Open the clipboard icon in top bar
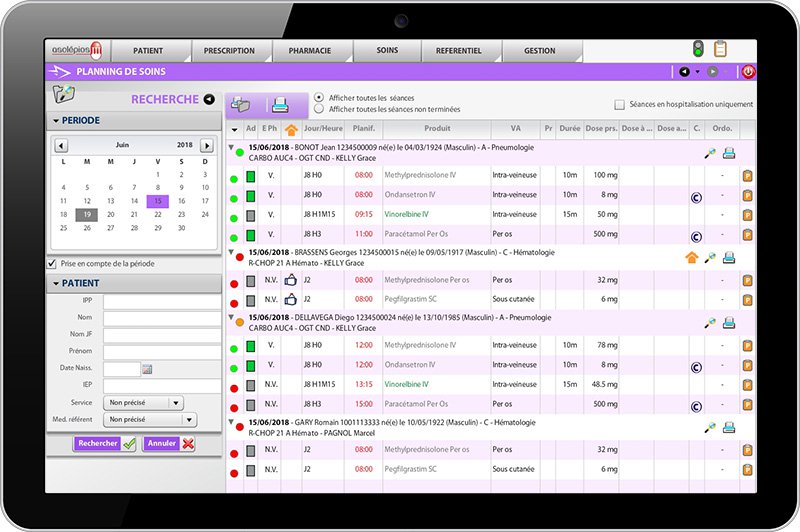This screenshot has height=532, width=800. click(x=720, y=49)
